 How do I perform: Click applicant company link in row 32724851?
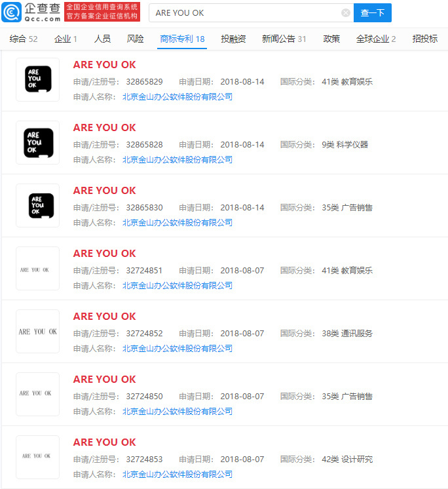[177, 286]
